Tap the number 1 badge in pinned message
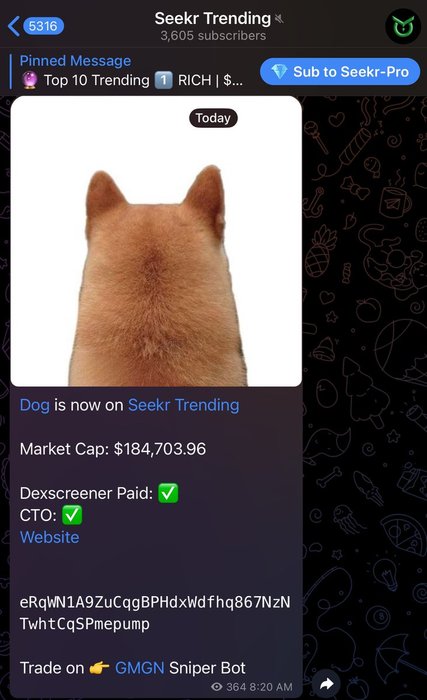427x700 pixels. tap(163, 80)
